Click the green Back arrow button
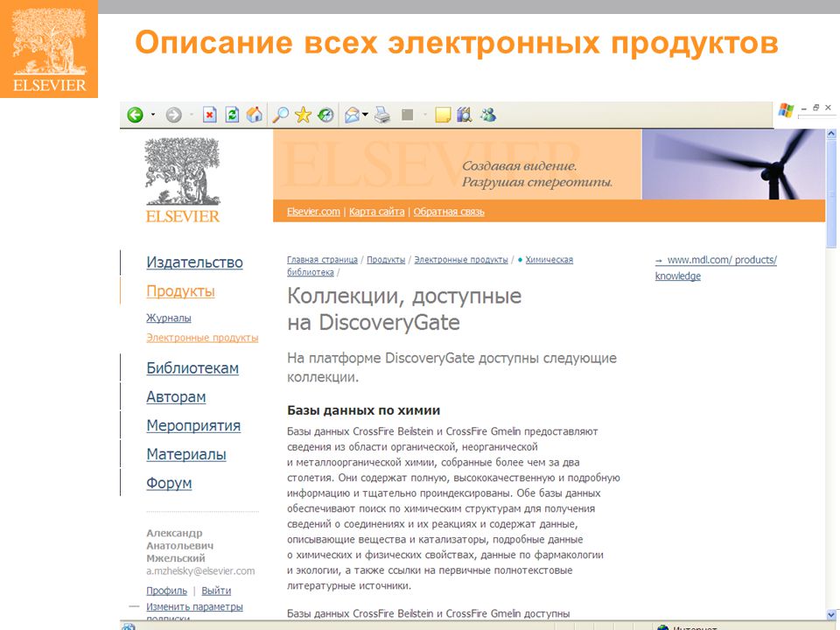The height and width of the screenshot is (630, 840). [135, 115]
